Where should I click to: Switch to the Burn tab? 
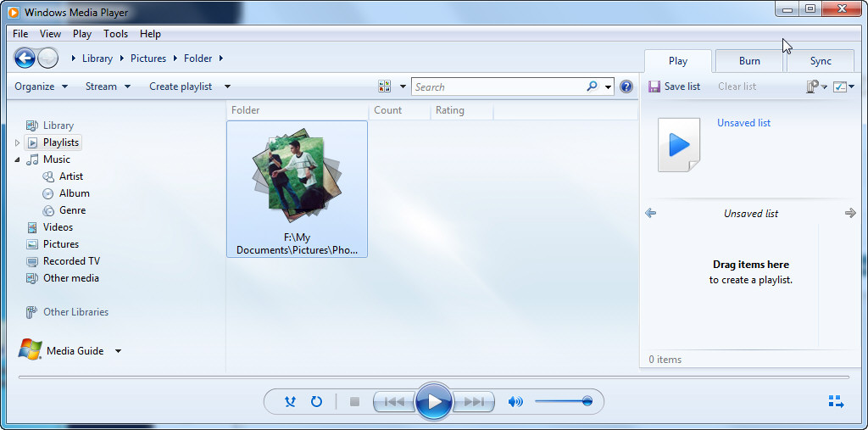[749, 61]
